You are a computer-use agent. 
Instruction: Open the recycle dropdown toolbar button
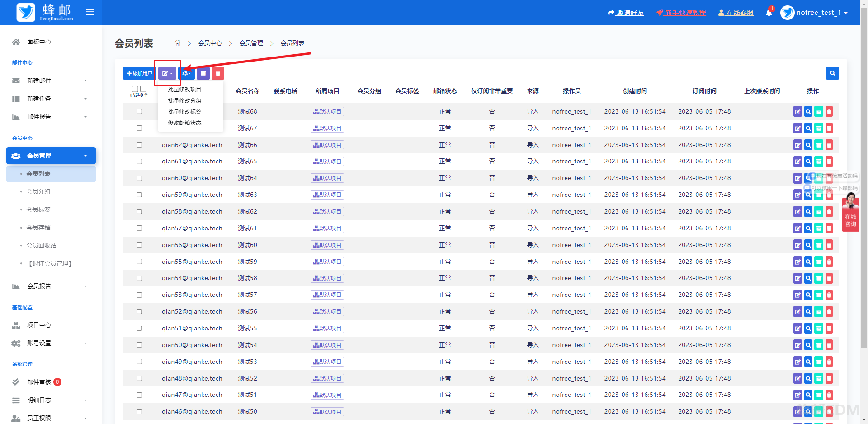186,73
